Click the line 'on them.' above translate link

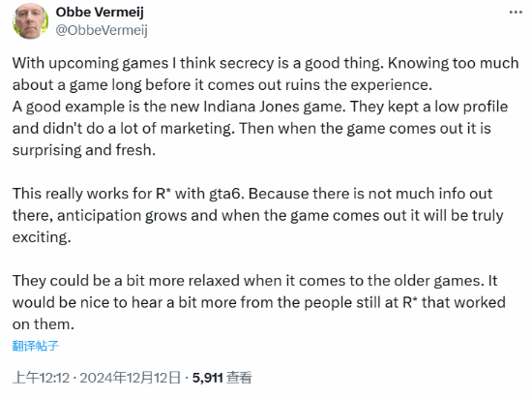(44, 324)
